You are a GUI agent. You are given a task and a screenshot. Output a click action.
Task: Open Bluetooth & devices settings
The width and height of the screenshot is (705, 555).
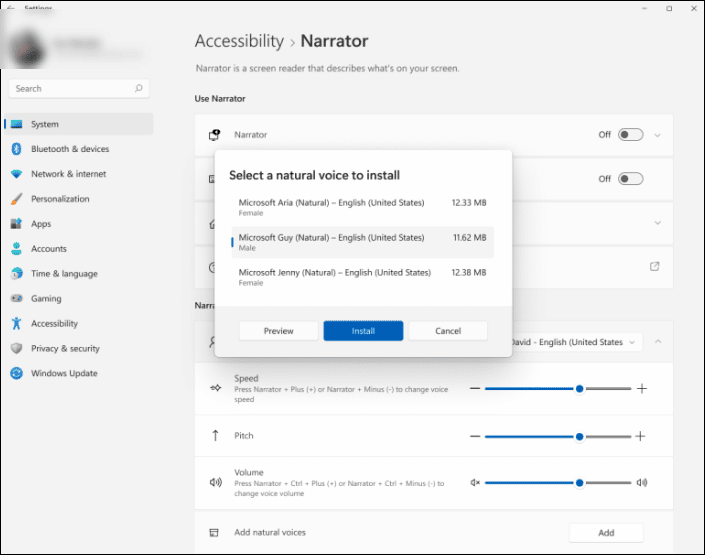click(x=79, y=149)
